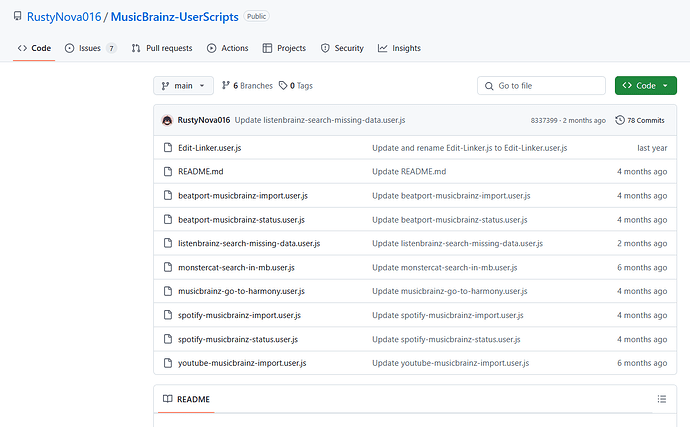This screenshot has height=427, width=690.
Task: Focus the Go to file search field
Action: (x=541, y=85)
